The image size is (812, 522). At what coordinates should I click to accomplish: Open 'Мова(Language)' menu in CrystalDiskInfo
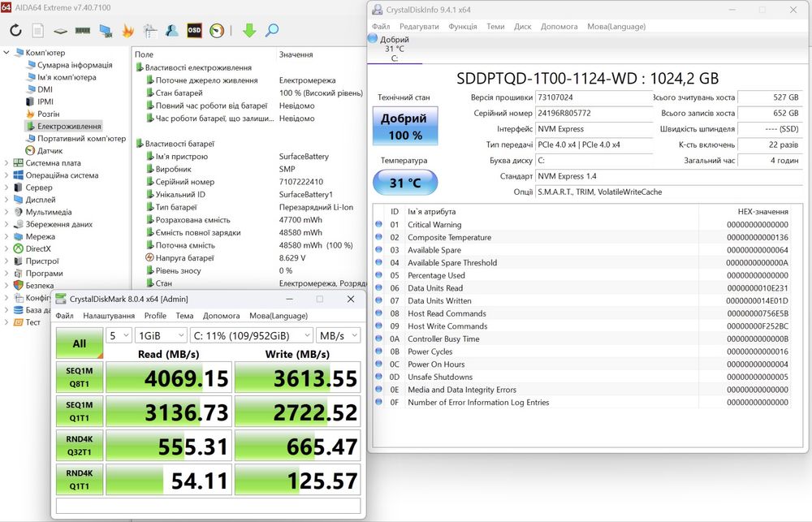point(616,27)
